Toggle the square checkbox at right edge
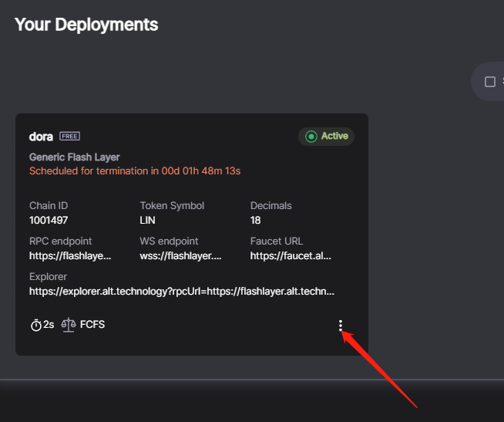The width and height of the screenshot is (504, 422). pyautogui.click(x=490, y=82)
